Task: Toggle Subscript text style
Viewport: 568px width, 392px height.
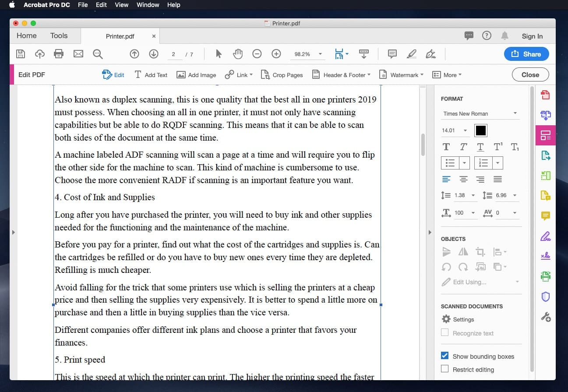Action: tap(515, 147)
